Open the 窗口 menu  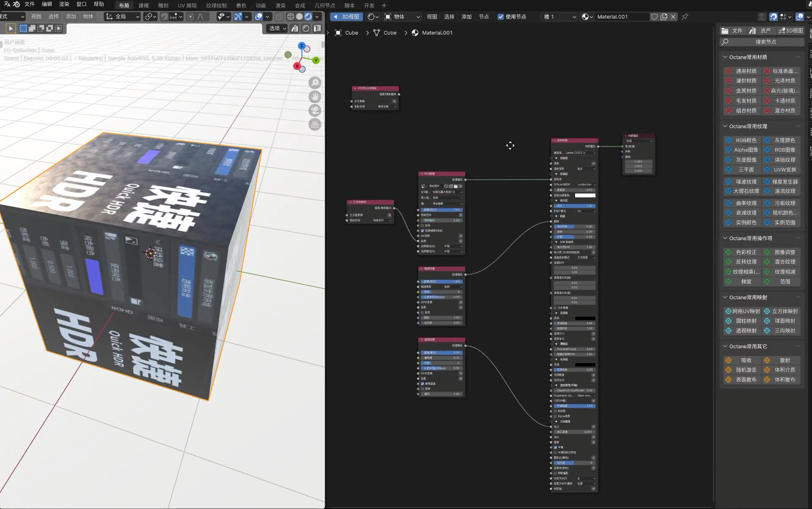pos(81,4)
